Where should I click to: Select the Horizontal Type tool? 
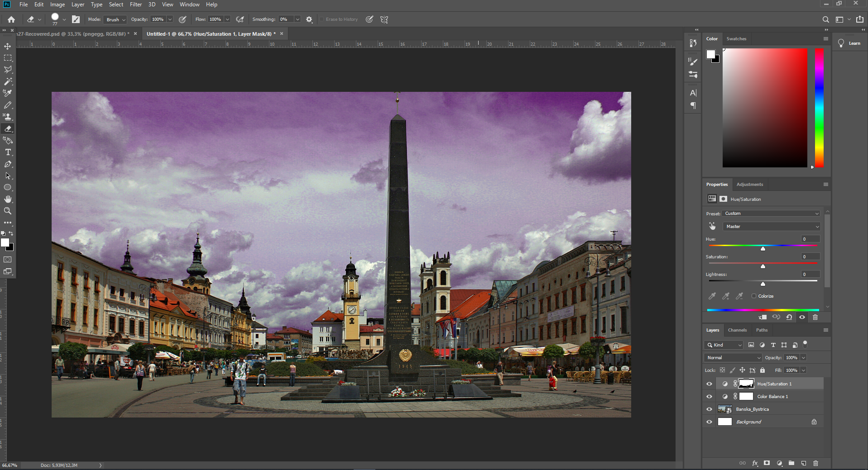click(8, 152)
